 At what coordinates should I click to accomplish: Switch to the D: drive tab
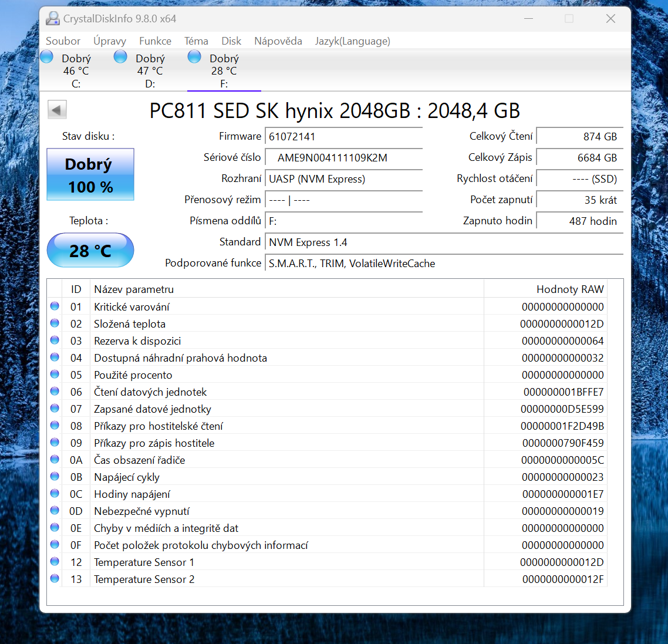click(x=150, y=70)
